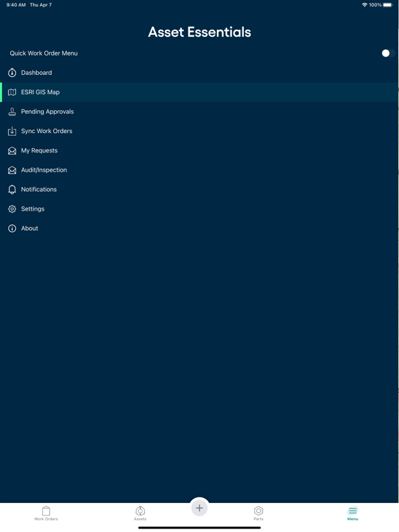Open My Requests
Viewport: 399px width, 532px height.
tap(199, 150)
